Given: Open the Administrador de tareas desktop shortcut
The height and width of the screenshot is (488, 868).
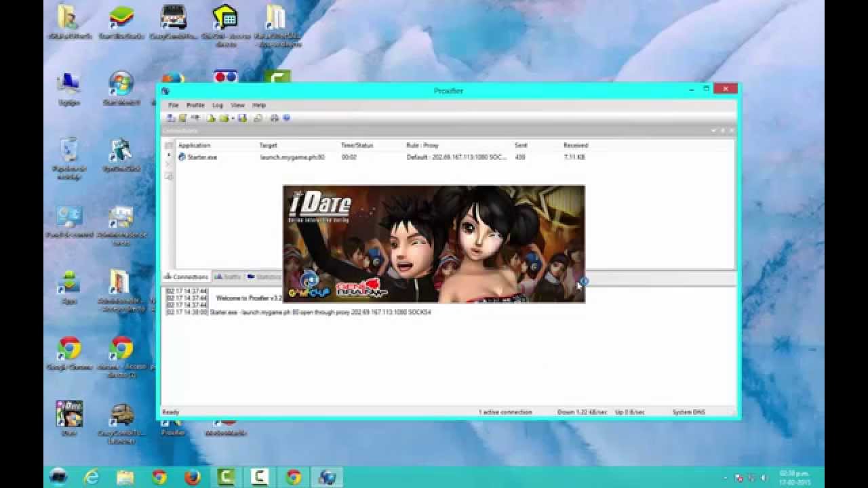Looking at the screenshot, I should (121, 226).
